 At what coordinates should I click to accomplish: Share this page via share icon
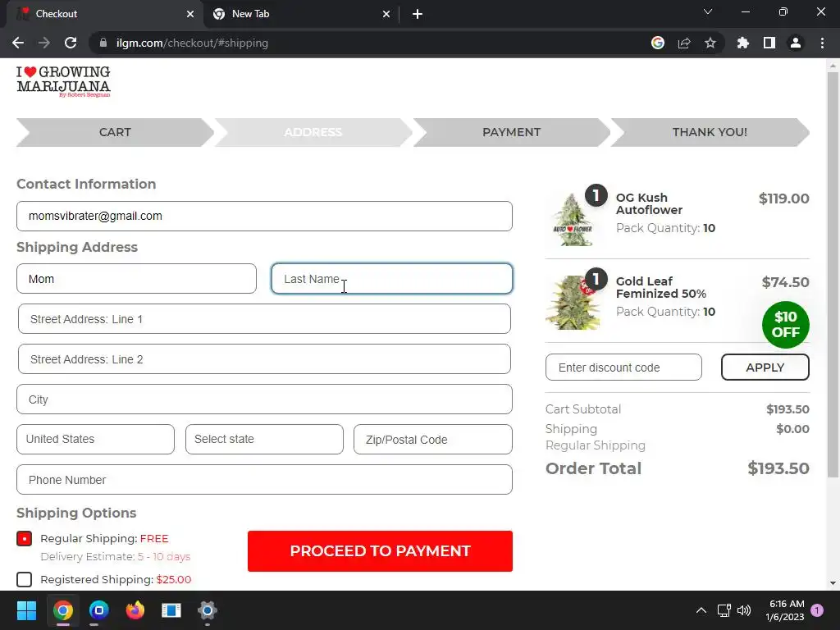(x=684, y=43)
